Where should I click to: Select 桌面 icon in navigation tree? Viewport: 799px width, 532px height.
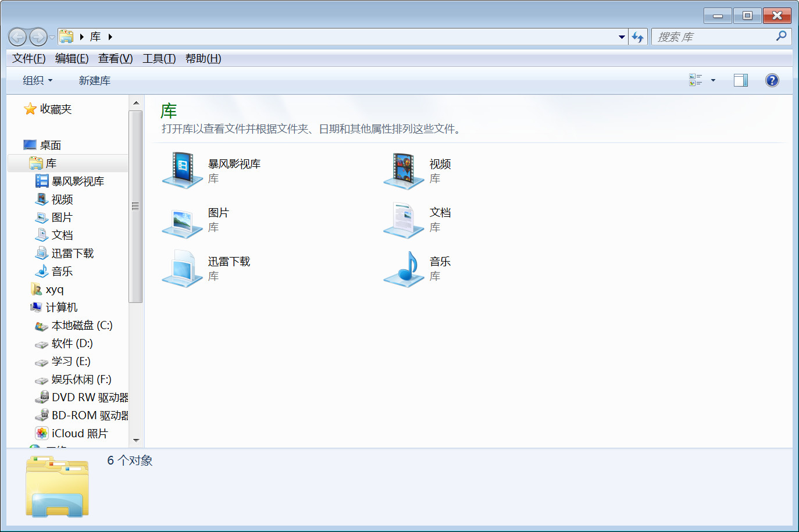[30, 145]
